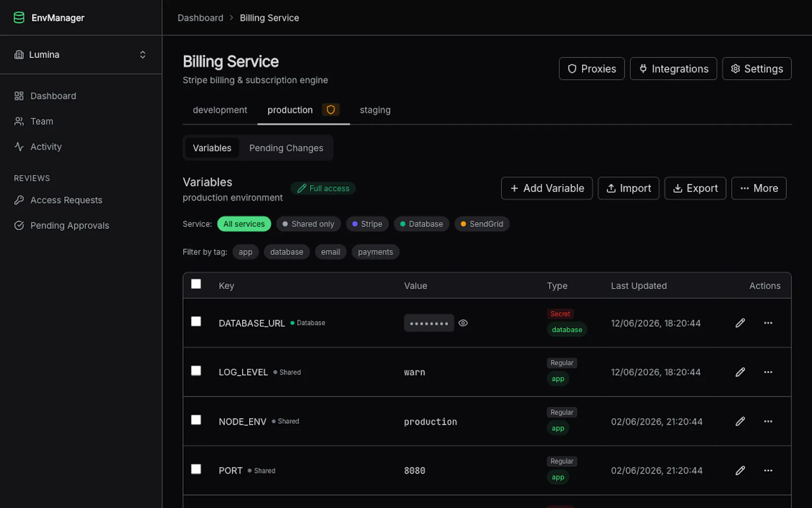Viewport: 812px width, 508px height.
Task: Click the Billing Service breadcrumb
Action: (x=269, y=18)
